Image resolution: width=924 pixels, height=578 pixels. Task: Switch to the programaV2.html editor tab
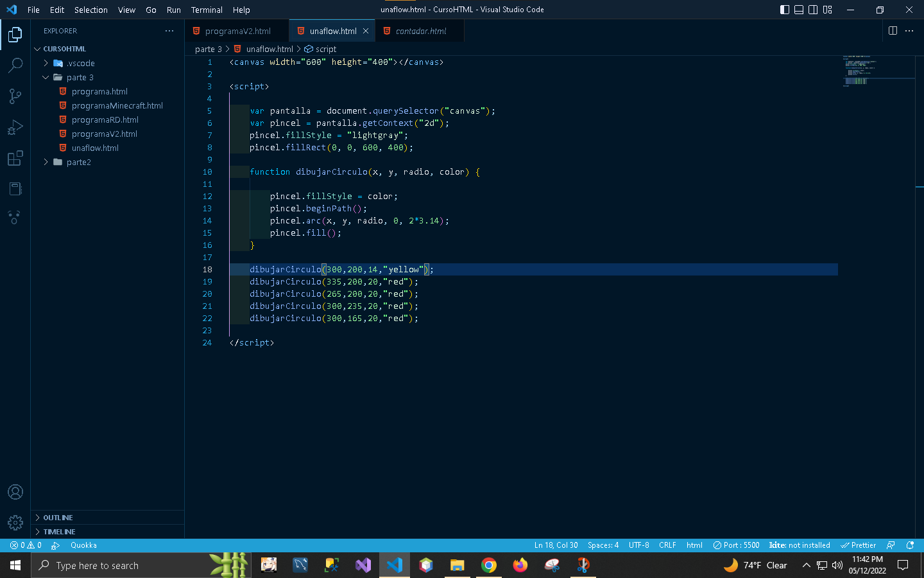(x=237, y=31)
